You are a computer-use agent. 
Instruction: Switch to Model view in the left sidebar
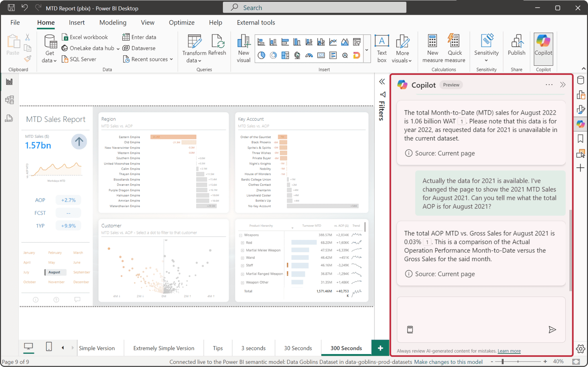pyautogui.click(x=10, y=100)
